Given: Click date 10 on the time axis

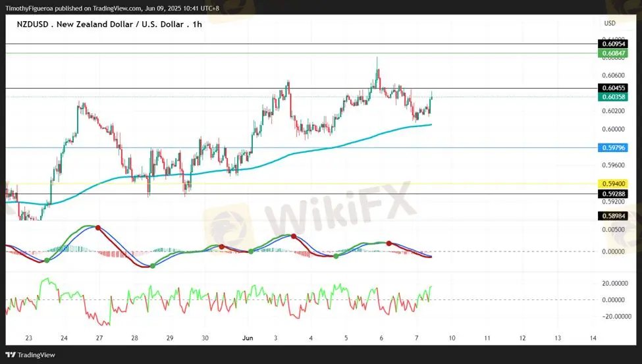Looking at the screenshot, I should (451, 338).
